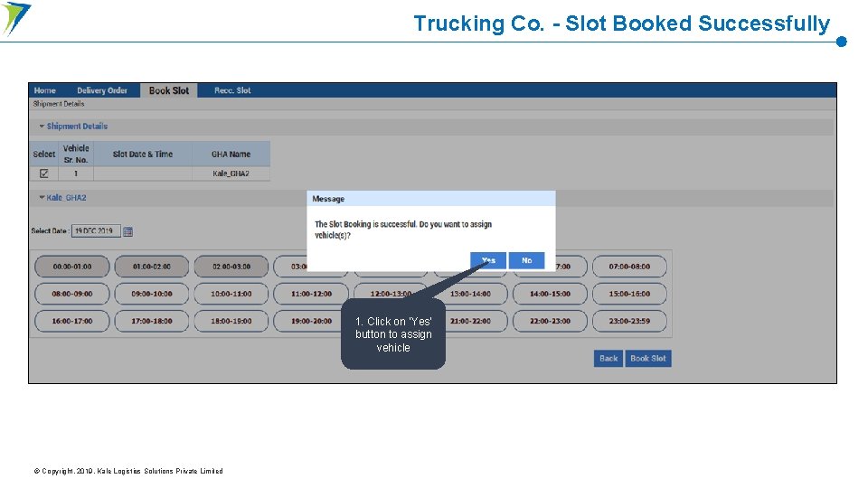The width and height of the screenshot is (868, 488).
Task: Select the 22:00-23:00 time slot
Action: (x=550, y=321)
